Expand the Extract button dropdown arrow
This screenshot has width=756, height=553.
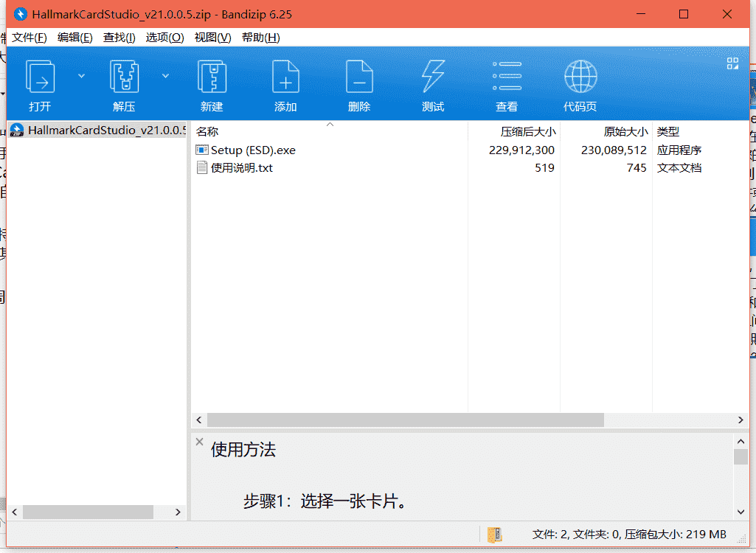coord(165,76)
